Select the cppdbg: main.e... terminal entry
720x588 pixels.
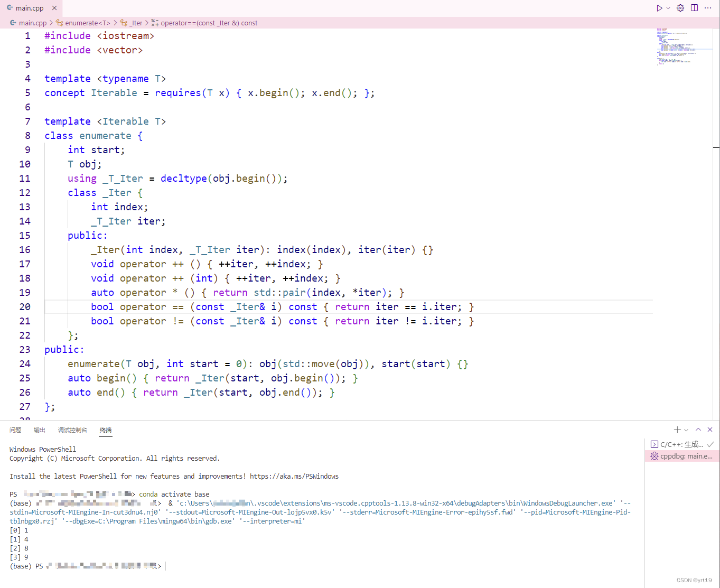(682, 456)
